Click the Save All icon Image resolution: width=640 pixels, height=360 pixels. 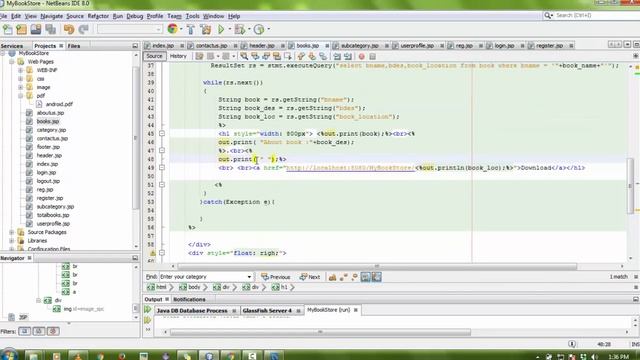pyautogui.click(x=51, y=29)
